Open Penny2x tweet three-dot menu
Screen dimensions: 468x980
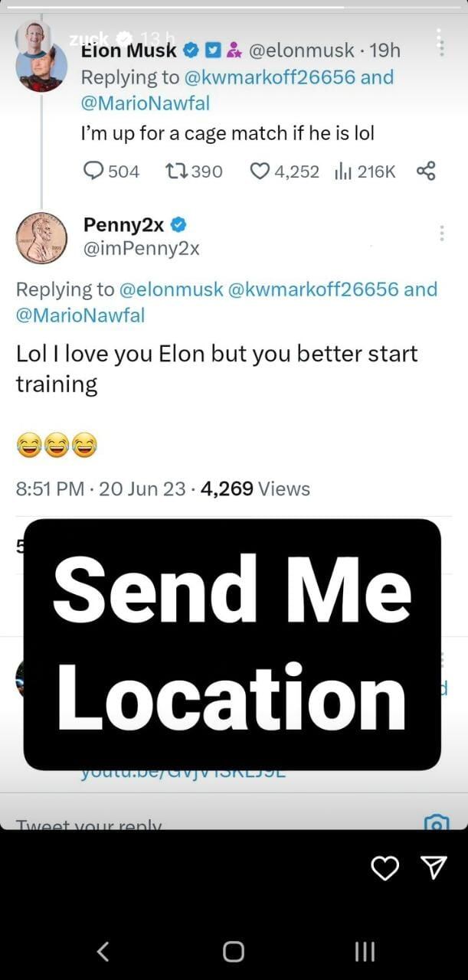click(442, 234)
